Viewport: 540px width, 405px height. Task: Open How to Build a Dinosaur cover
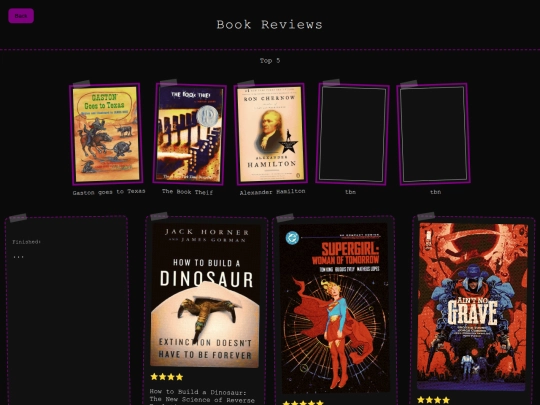pyautogui.click(x=205, y=296)
